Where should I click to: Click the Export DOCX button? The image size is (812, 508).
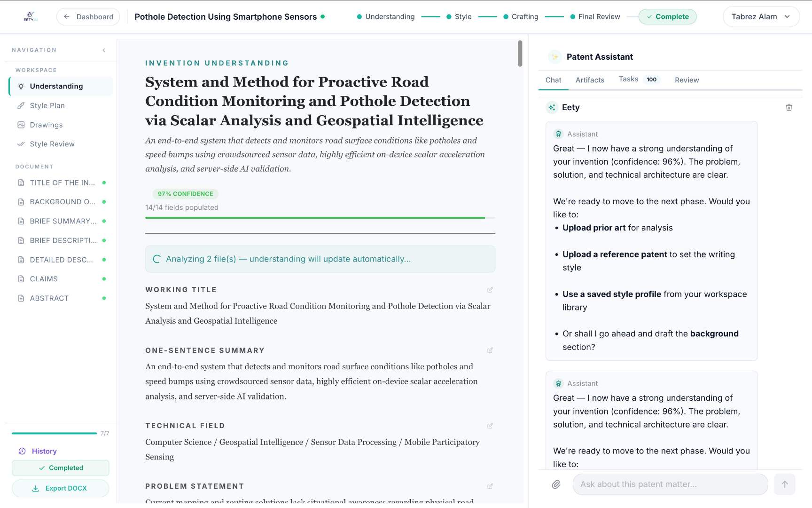point(60,488)
